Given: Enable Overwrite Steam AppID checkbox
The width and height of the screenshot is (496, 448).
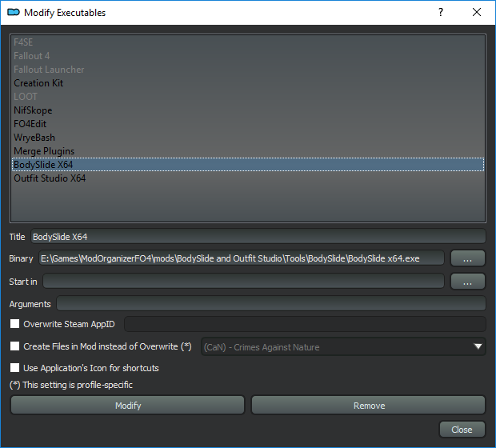Looking at the screenshot, I should [14, 324].
